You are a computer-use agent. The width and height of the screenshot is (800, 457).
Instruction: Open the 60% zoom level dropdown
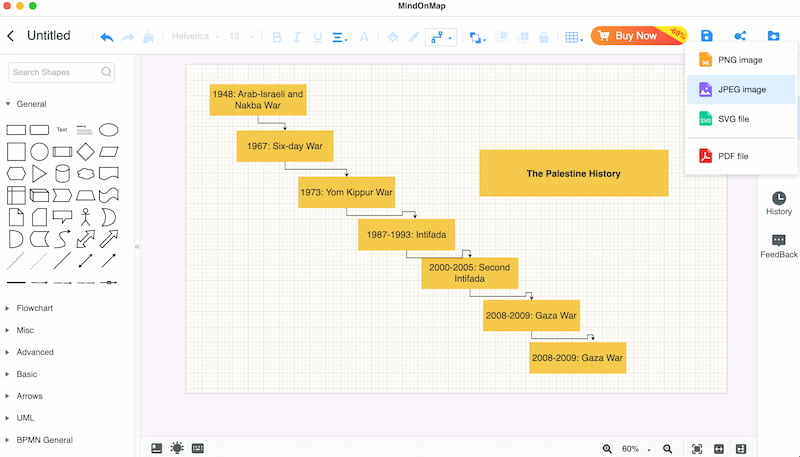pyautogui.click(x=636, y=449)
